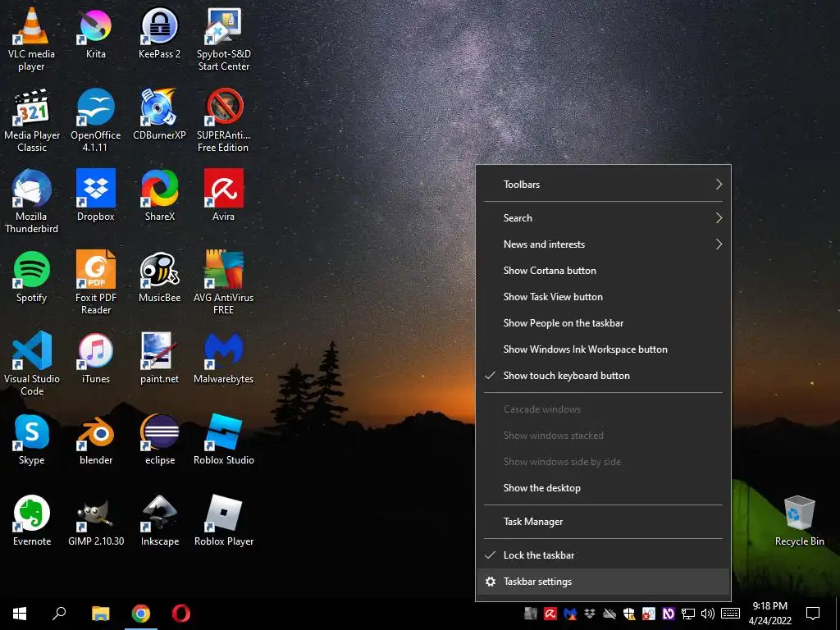Select Mozilla Thunderbird desktop icon
The height and width of the screenshot is (630, 840).
pos(32,202)
